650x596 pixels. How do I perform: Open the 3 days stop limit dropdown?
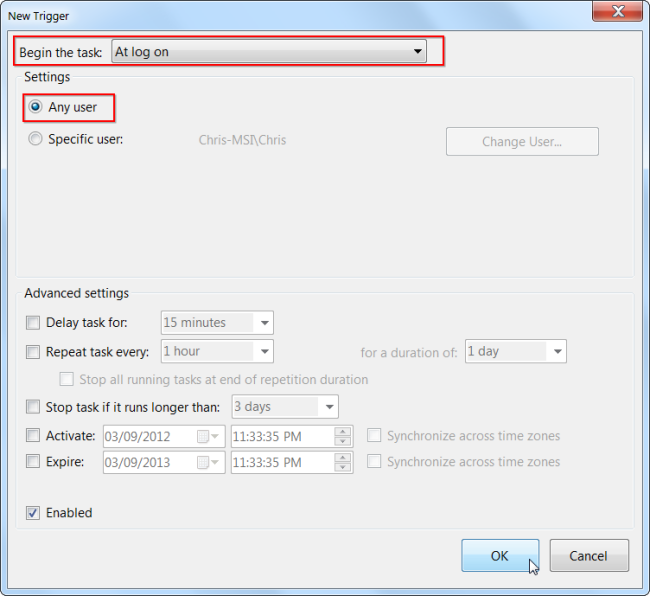point(285,407)
